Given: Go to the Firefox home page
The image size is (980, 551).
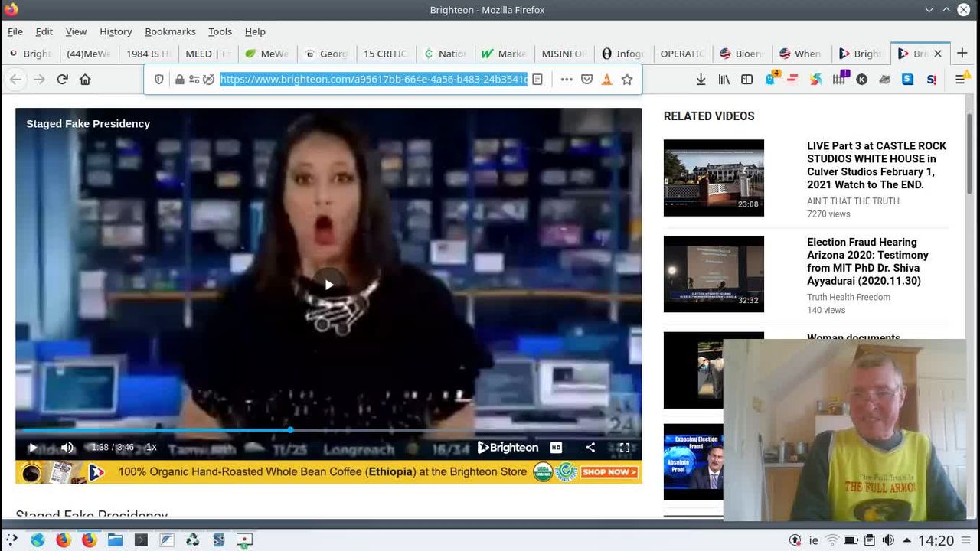Looking at the screenshot, I should coord(85,80).
